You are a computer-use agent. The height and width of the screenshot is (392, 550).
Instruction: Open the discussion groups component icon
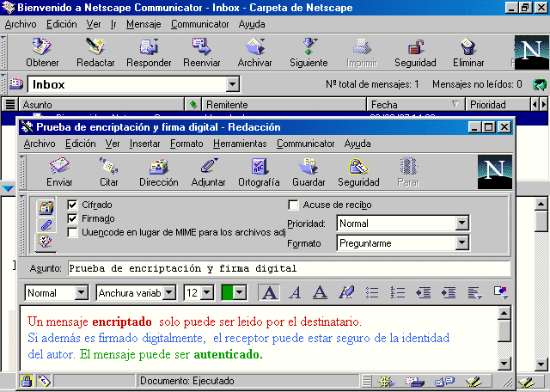click(x=444, y=381)
